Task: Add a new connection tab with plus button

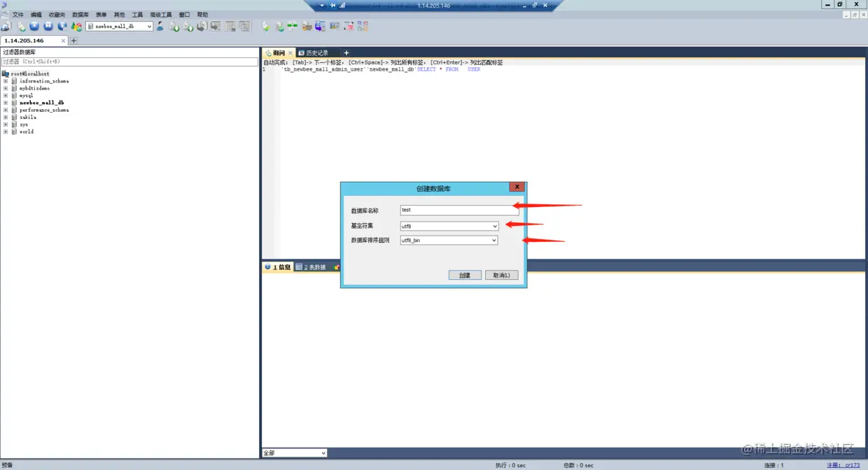Action: click(73, 41)
